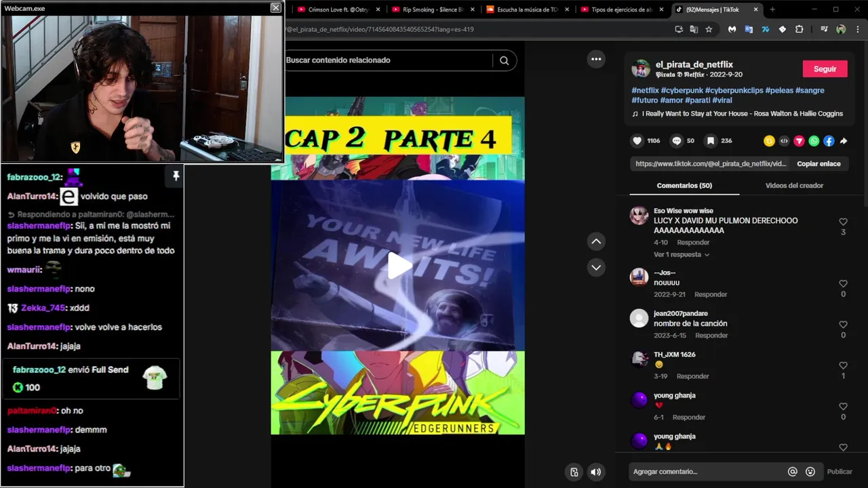Open the #cyberpunk hashtag
Viewport: 868px width, 488px height.
click(x=682, y=90)
